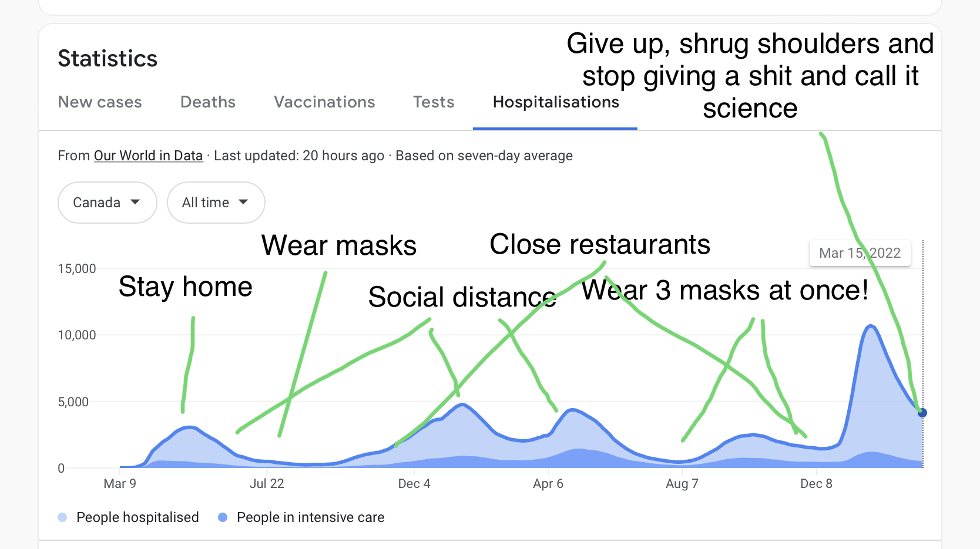Click the dark blue data point on the chart
Screen dimensions: 980x549
coord(922,413)
